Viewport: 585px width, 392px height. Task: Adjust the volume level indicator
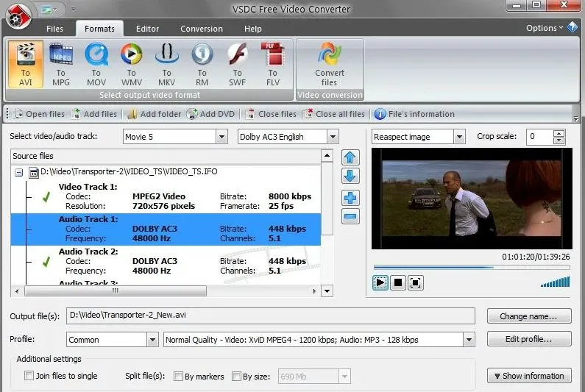click(x=555, y=282)
